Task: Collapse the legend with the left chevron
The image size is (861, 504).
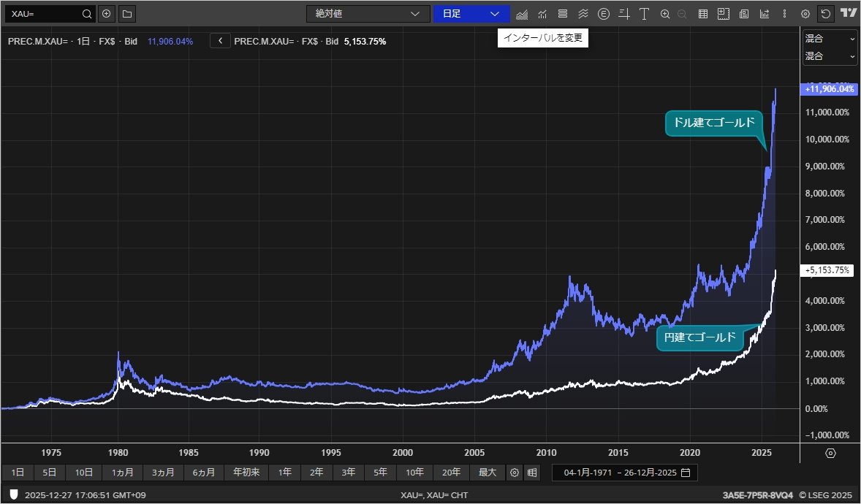Action: click(220, 41)
